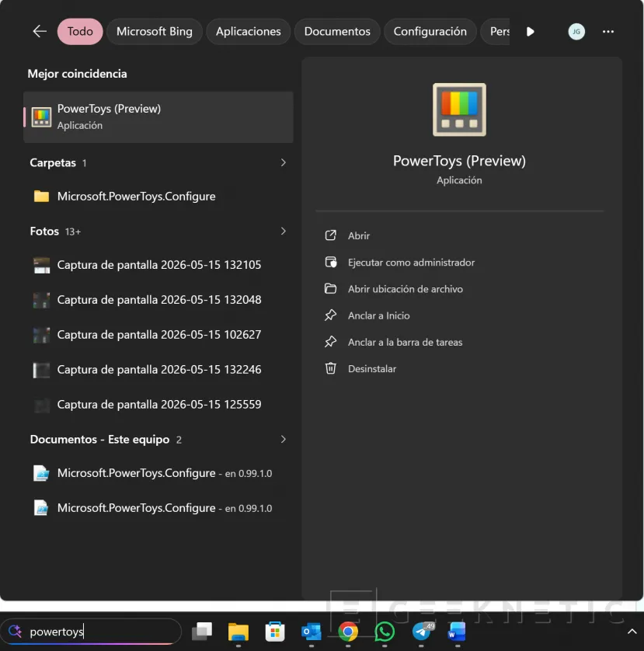Open Captura de pantalla 2026-05-15 132246
Image resolution: width=644 pixels, height=651 pixels.
158,370
